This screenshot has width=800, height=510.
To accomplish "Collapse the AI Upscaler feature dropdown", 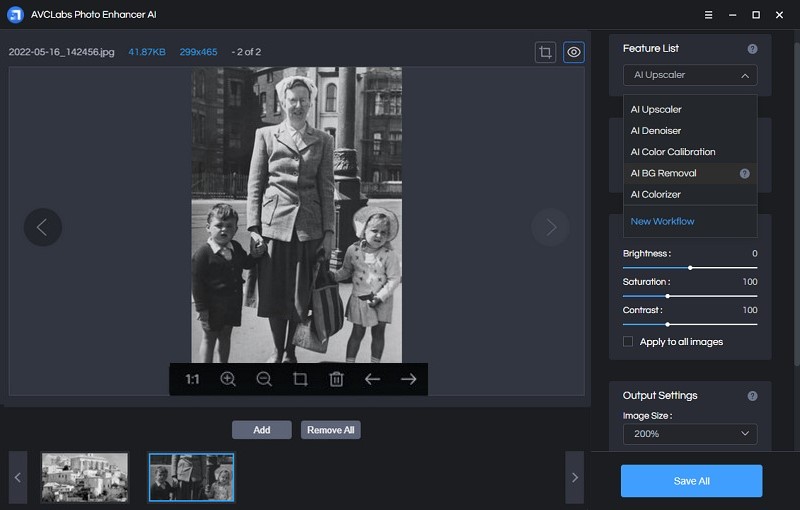I will point(690,75).
